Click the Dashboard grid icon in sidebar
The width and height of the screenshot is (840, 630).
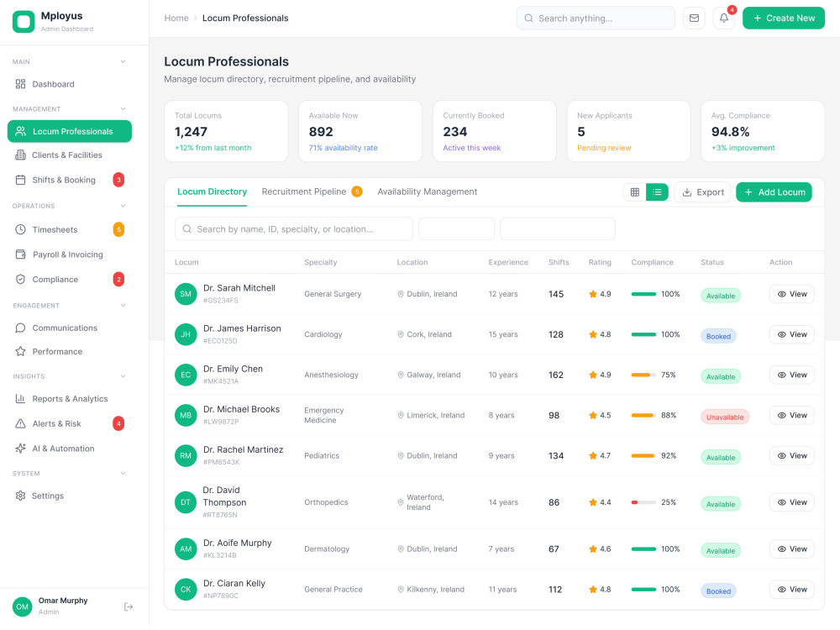20,84
